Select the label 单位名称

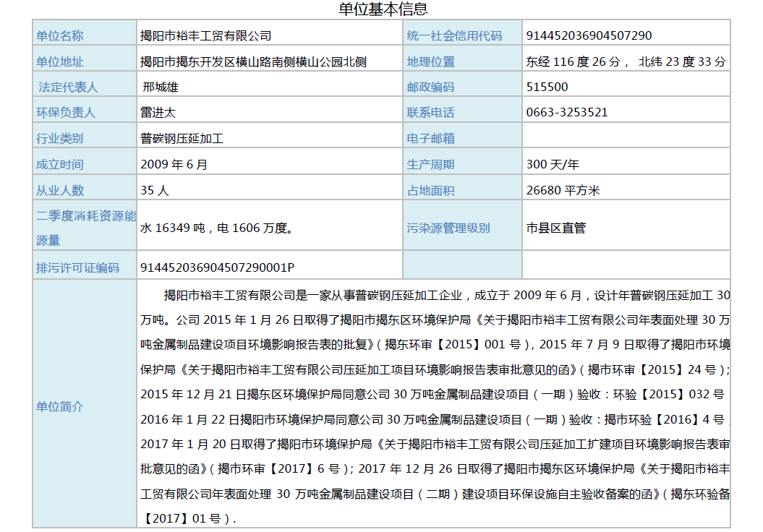pyautogui.click(x=60, y=35)
